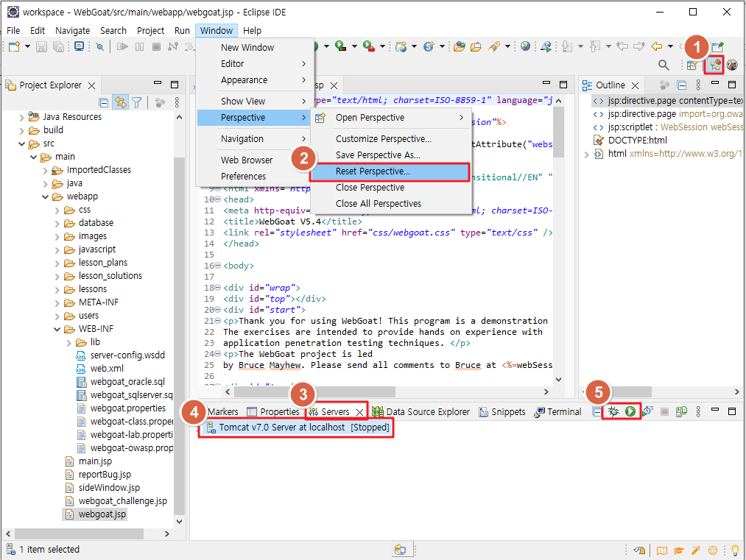Collapse the src folder in the tree

[22, 143]
